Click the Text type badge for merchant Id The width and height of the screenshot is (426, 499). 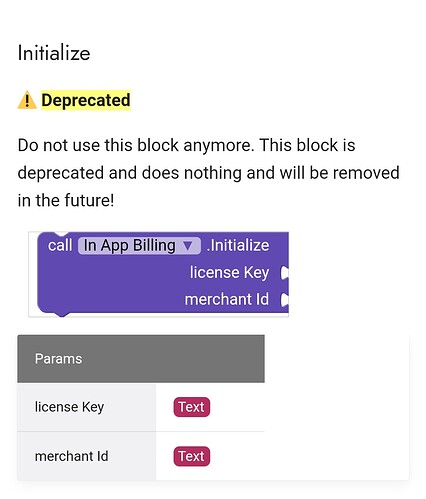click(192, 456)
